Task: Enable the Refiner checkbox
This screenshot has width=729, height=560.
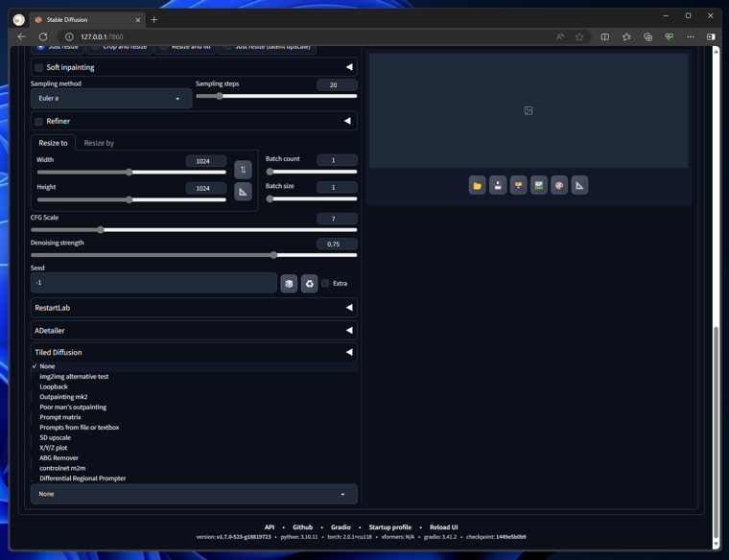Action: click(x=39, y=121)
